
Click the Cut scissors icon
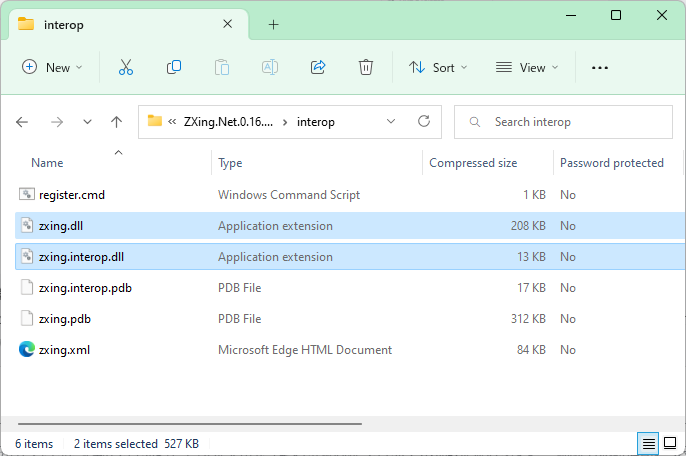coord(126,67)
